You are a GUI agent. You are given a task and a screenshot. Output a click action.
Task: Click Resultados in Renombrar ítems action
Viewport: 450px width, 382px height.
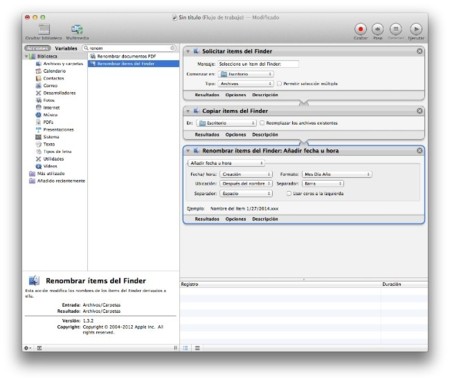[x=207, y=219]
